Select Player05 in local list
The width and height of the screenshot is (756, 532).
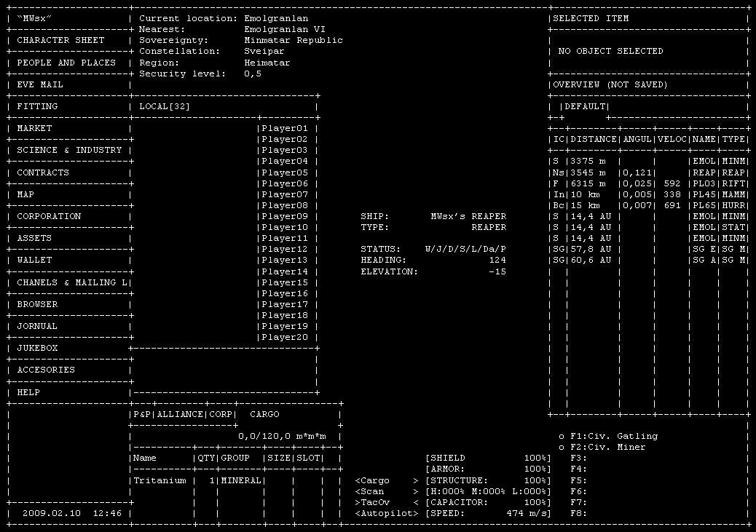pyautogui.click(x=285, y=172)
